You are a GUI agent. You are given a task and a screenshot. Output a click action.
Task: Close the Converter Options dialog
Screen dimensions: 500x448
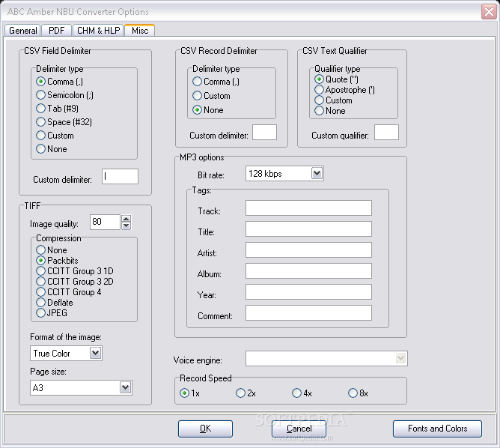pyautogui.click(x=489, y=12)
